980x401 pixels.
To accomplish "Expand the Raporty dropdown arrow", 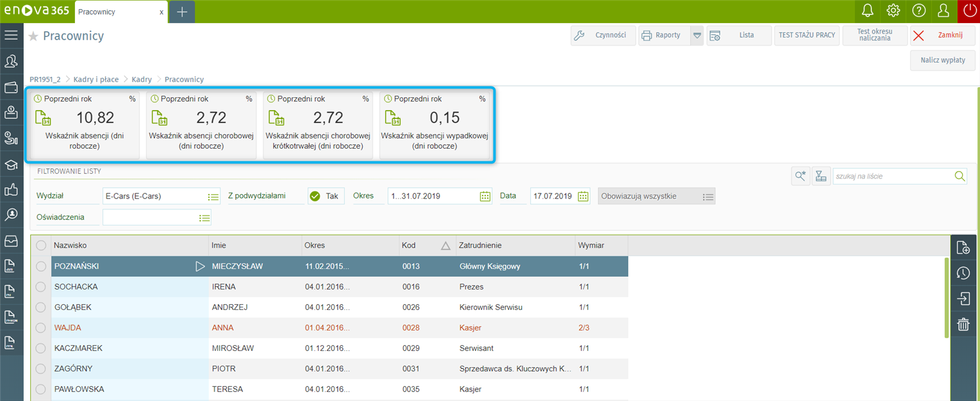I will pos(697,36).
